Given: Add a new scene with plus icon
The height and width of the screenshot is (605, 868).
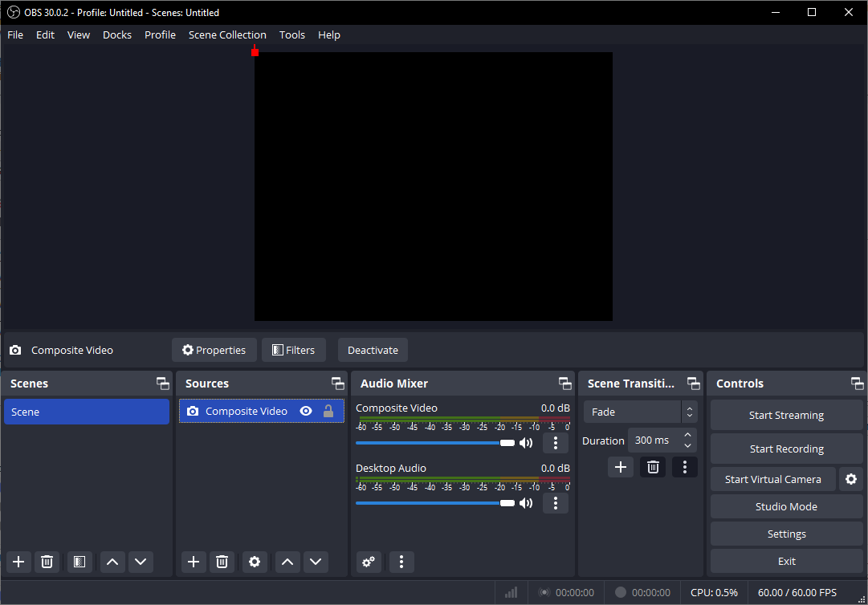Looking at the screenshot, I should point(18,562).
